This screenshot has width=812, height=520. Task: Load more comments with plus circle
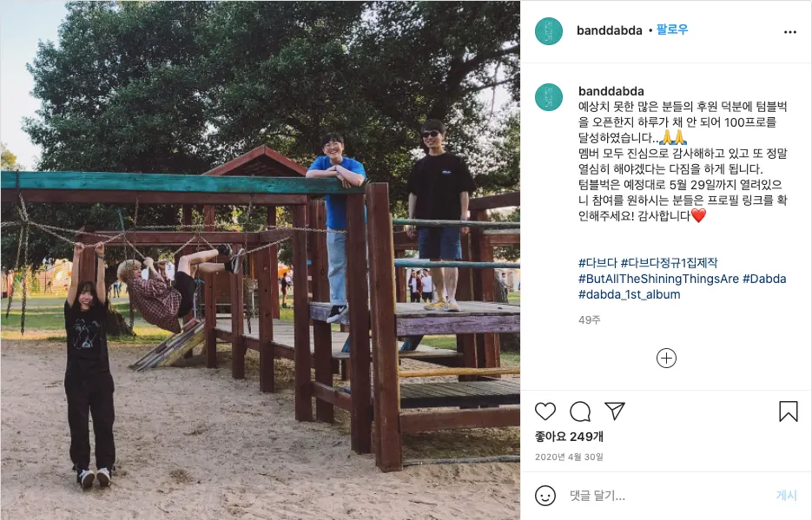tap(666, 358)
